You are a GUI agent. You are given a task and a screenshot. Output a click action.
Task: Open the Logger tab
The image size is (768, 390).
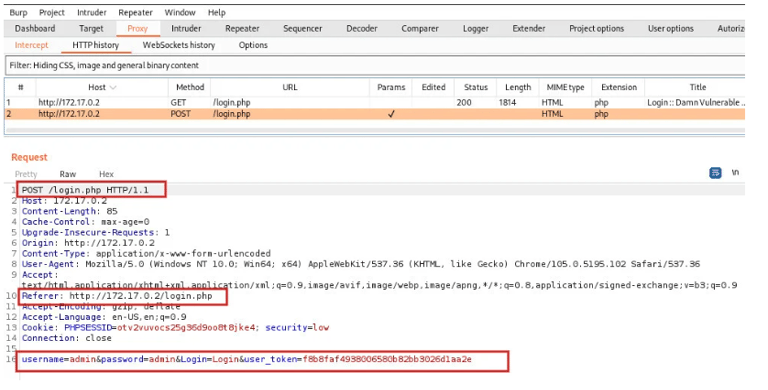(x=476, y=28)
